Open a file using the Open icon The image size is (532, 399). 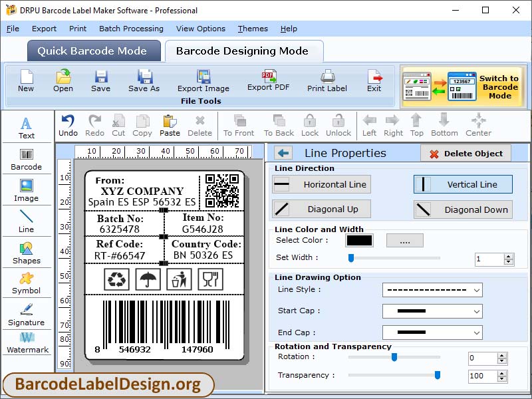point(63,80)
